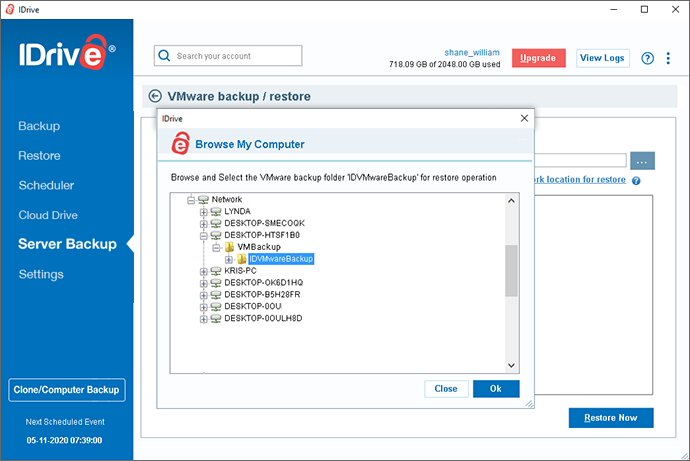Image resolution: width=690 pixels, height=461 pixels.
Task: Click the search magnifier icon
Action: coord(164,56)
